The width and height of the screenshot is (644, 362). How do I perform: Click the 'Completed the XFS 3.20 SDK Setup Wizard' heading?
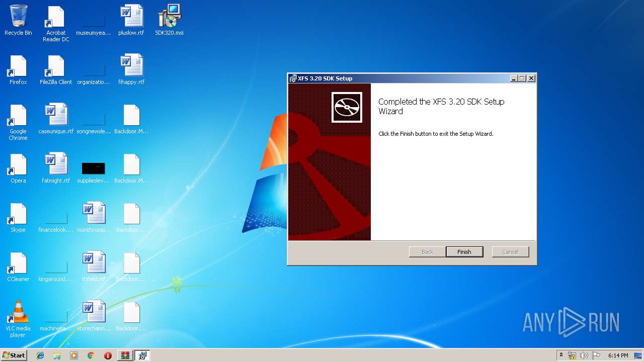coord(441,106)
